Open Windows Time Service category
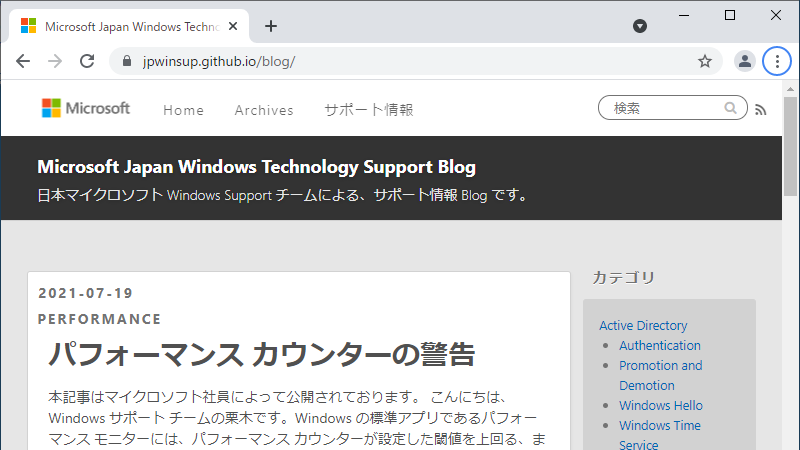The height and width of the screenshot is (450, 800). click(660, 435)
